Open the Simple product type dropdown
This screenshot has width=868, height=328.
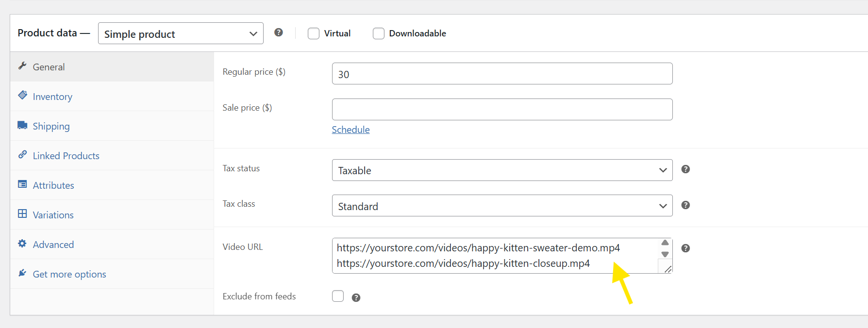pos(181,33)
